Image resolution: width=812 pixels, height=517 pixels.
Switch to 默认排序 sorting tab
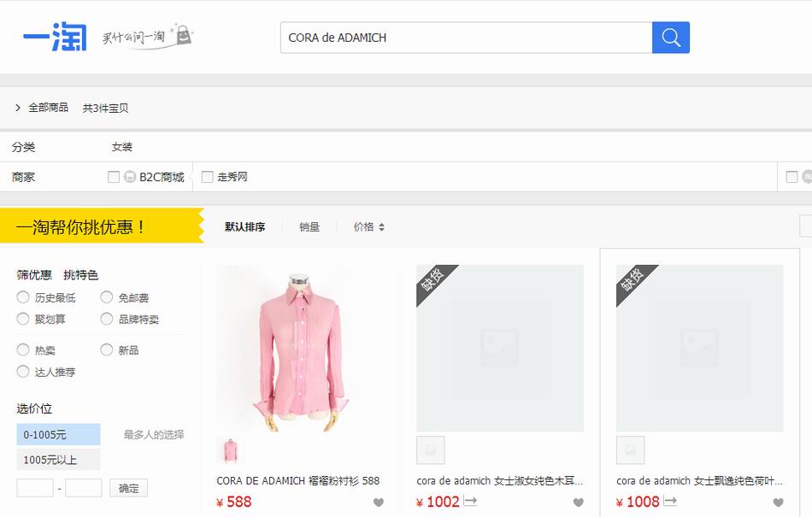coord(245,226)
